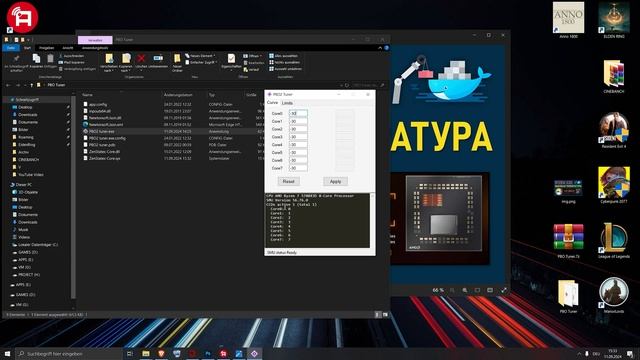Viewport: 640px width, 360px height.
Task: Open Resident Evil 4 desktop shortcut
Action: (614, 130)
